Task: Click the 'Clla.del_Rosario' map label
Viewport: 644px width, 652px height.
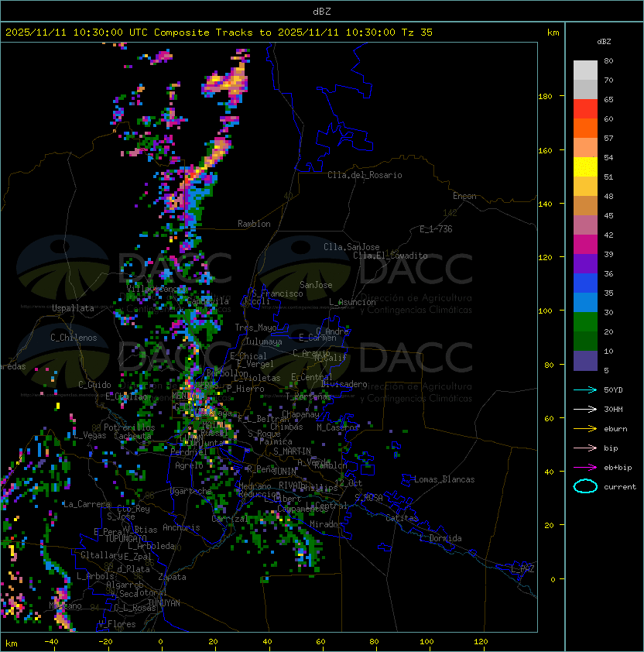Action: 365,175
